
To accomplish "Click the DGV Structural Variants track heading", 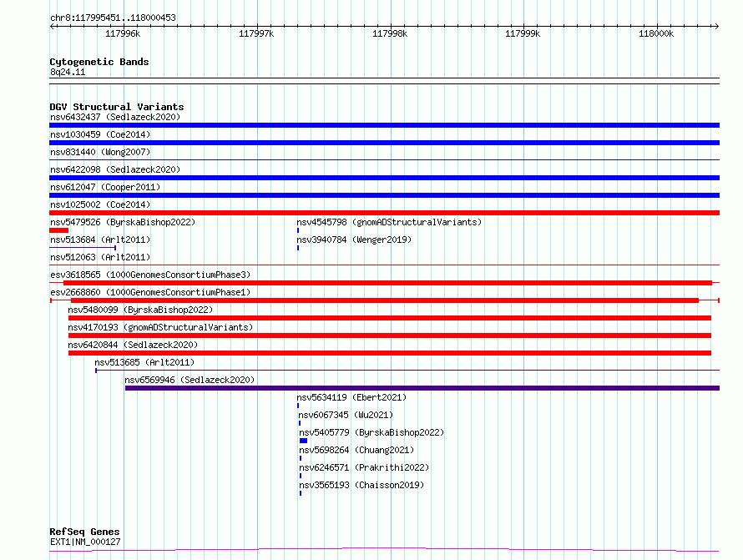I will 116,107.
